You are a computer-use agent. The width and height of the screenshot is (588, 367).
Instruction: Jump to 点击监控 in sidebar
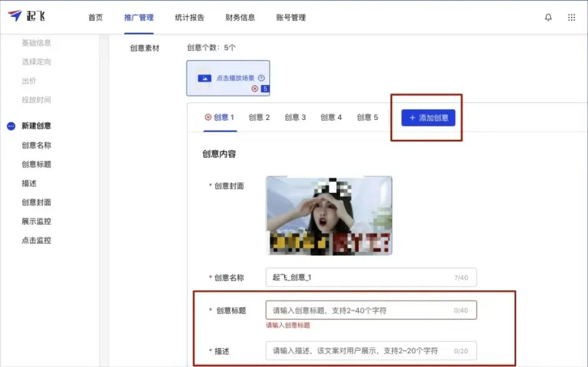36,240
